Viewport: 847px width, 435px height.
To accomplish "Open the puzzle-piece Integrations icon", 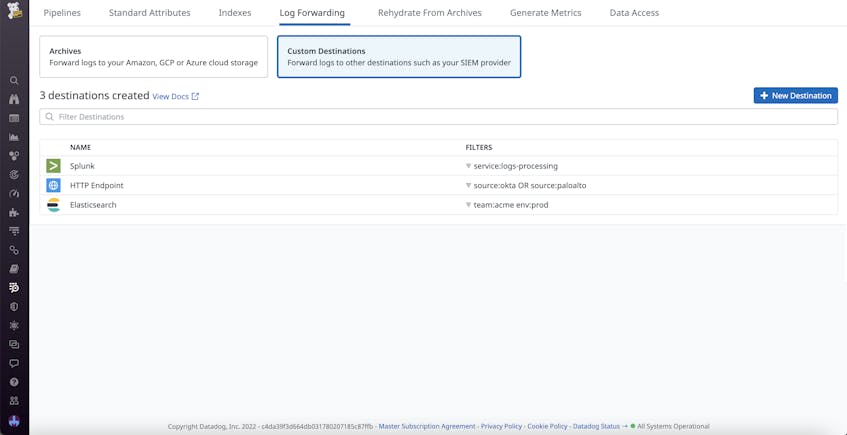I will click(x=14, y=213).
